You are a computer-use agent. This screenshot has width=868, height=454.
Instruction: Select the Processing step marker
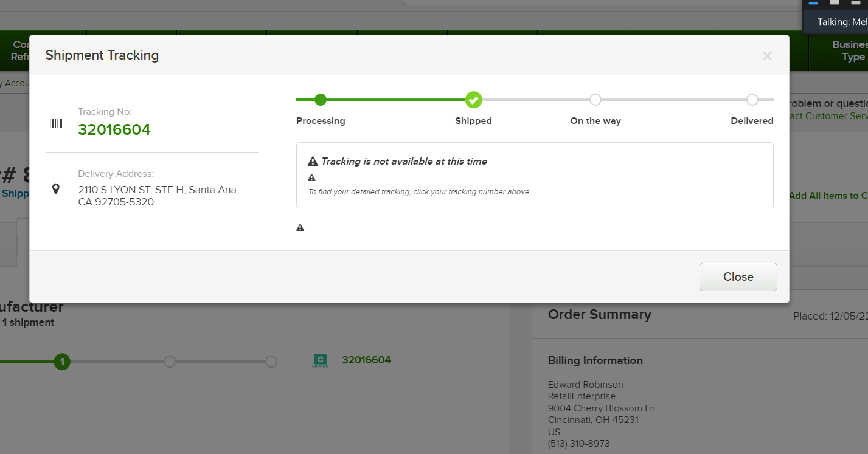pyautogui.click(x=321, y=100)
